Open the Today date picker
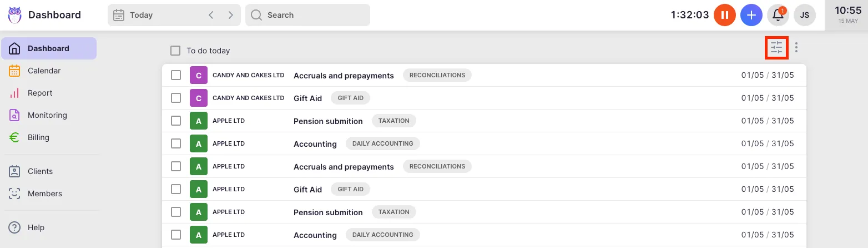Screen dimensions: 868x248 click(141, 15)
